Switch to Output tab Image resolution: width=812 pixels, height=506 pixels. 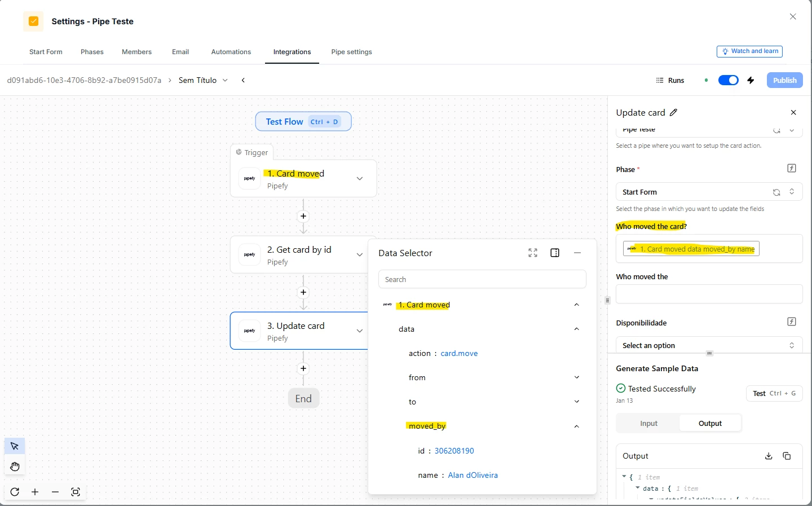point(710,423)
